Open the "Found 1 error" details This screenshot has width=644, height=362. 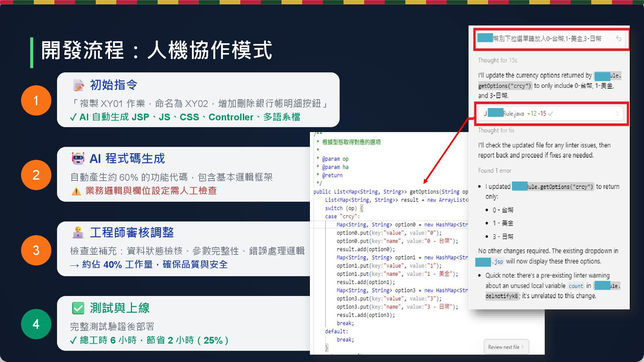pos(494,171)
